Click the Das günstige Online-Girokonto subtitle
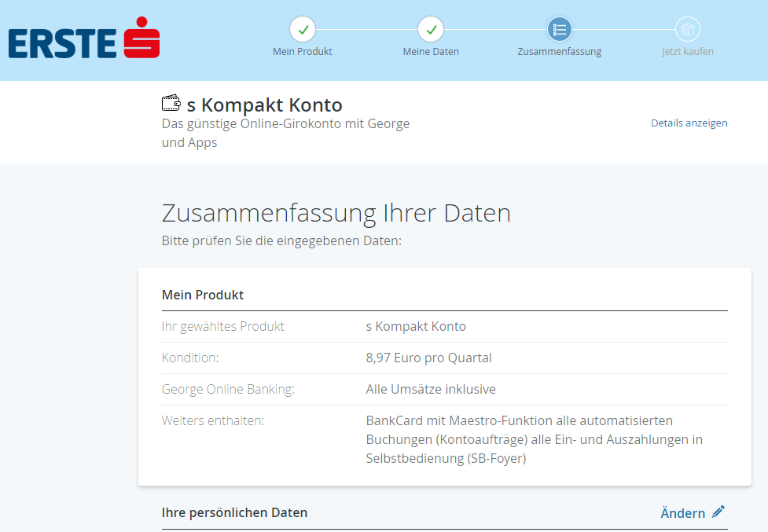768x532 pixels. [285, 133]
